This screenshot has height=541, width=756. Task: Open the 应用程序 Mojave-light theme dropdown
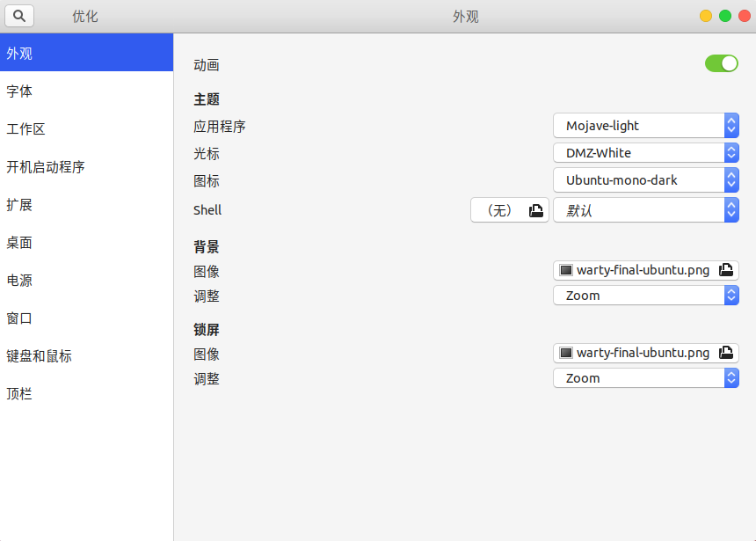(645, 126)
